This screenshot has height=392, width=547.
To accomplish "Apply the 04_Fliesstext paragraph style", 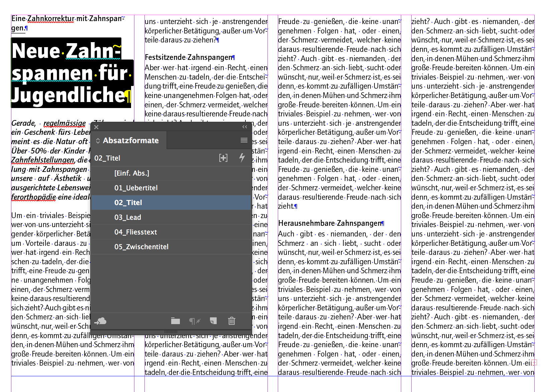I will [x=171, y=232].
